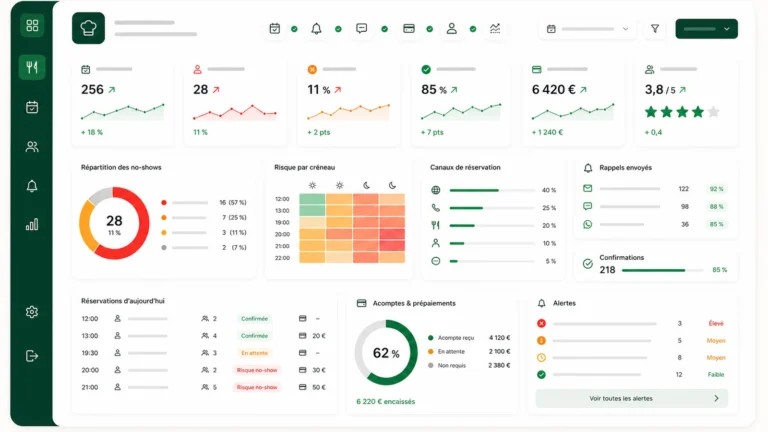The height and width of the screenshot is (432, 768).
Task: Click the globe web channel icon
Action: click(x=435, y=190)
